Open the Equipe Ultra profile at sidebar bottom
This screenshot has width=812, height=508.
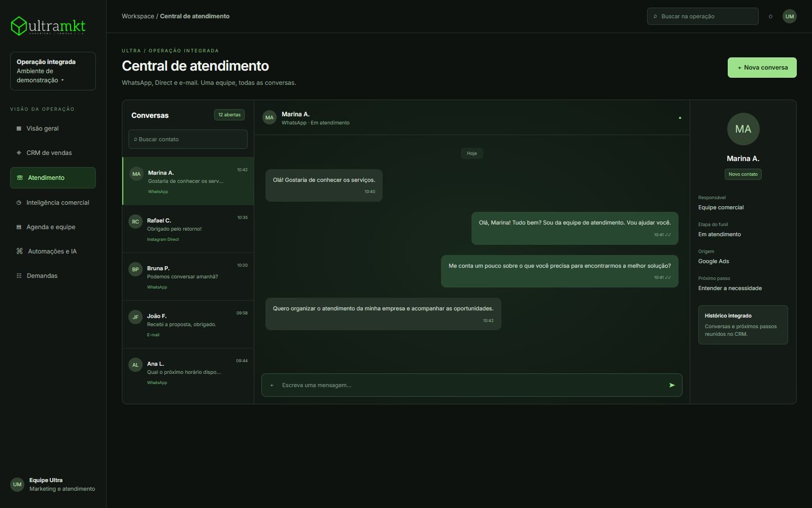pyautogui.click(x=53, y=484)
